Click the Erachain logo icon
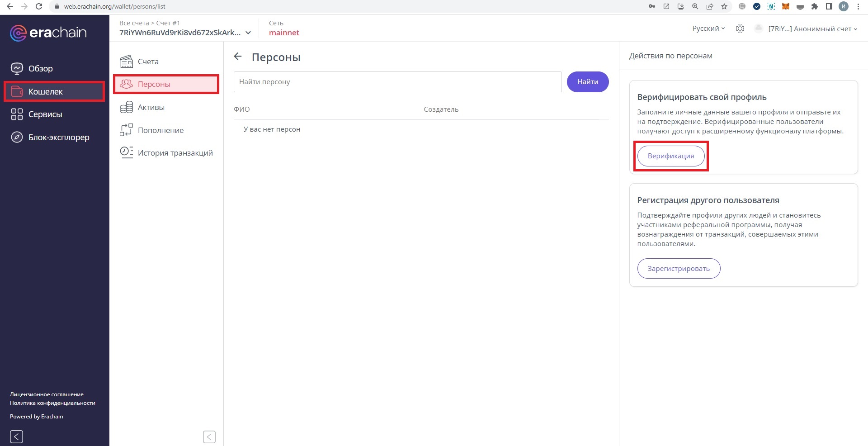 coord(18,33)
